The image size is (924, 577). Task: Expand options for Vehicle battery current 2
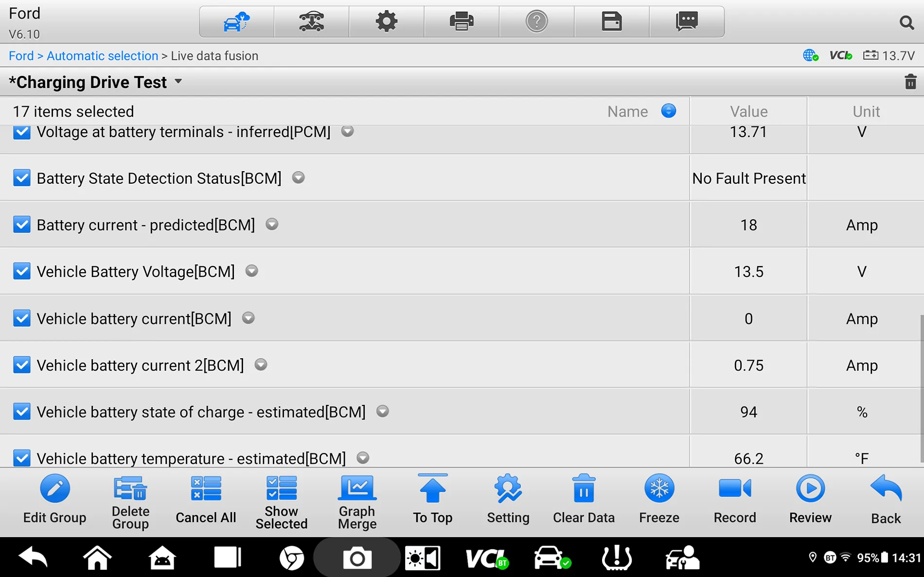(x=261, y=365)
